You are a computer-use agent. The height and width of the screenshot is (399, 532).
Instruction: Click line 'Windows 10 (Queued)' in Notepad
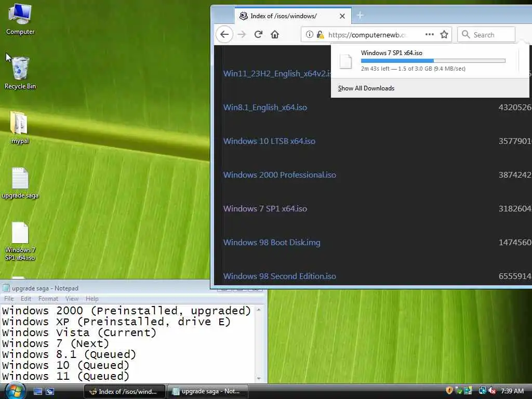tap(65, 365)
